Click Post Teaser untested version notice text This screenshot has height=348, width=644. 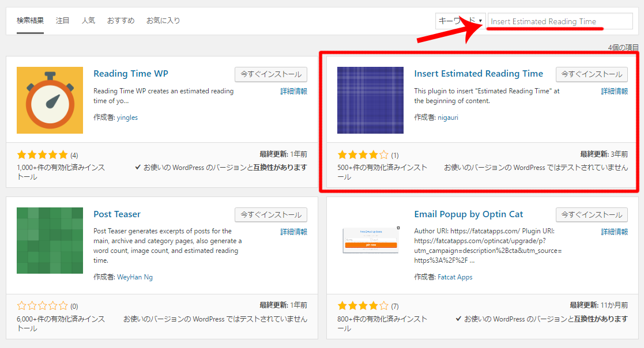(215, 319)
